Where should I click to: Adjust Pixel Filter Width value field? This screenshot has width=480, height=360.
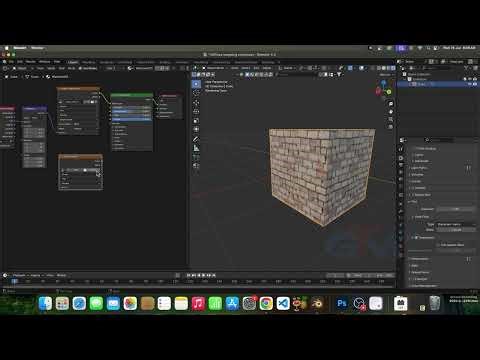pyautogui.click(x=455, y=230)
